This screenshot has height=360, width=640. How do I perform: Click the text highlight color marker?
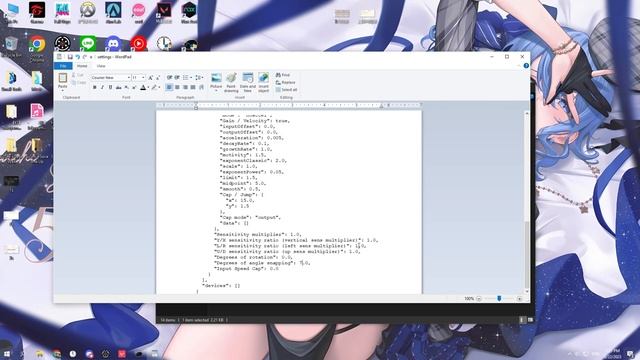coord(154,87)
